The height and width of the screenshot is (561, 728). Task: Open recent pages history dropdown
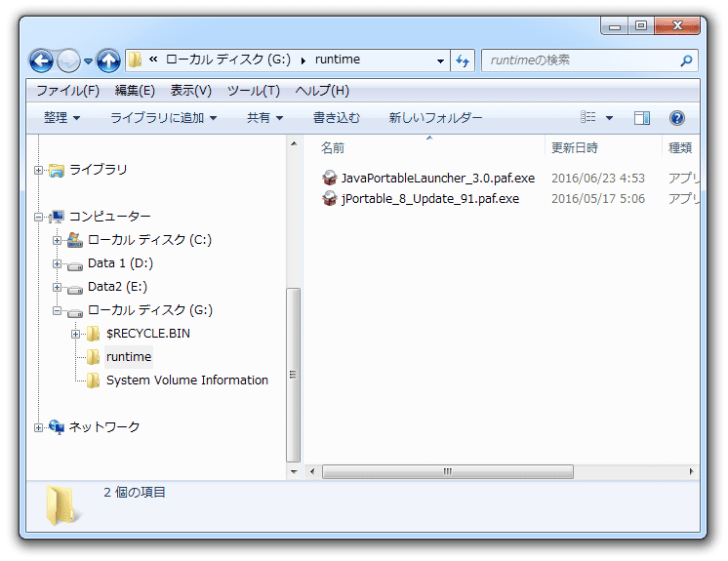click(88, 61)
